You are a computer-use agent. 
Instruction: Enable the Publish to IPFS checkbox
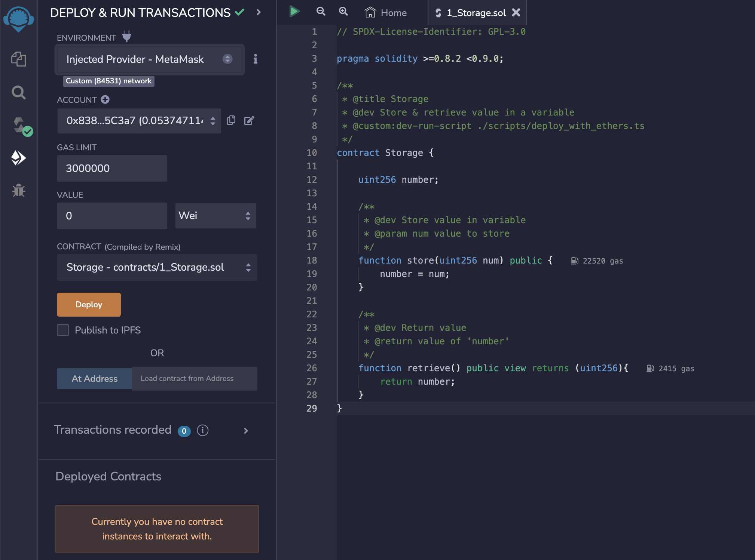63,330
